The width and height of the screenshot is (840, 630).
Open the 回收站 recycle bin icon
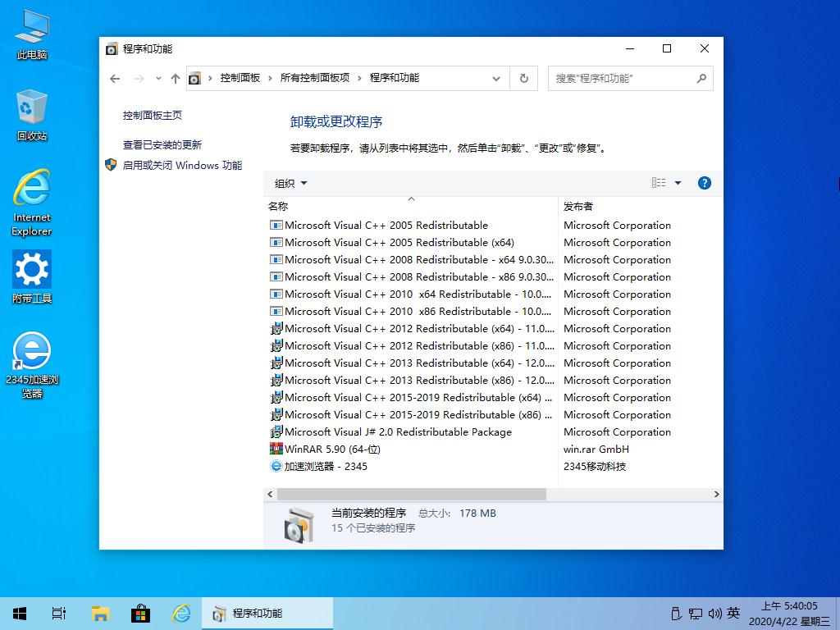tap(32, 116)
